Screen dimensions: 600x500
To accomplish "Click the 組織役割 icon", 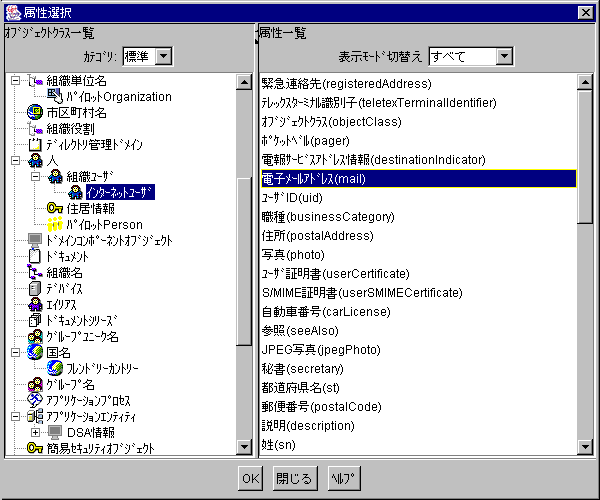I will click(35, 129).
